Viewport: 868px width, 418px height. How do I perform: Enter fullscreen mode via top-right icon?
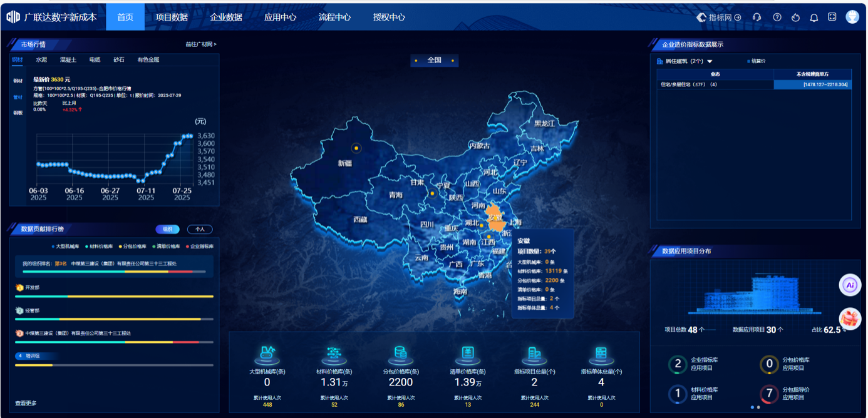[x=832, y=17]
